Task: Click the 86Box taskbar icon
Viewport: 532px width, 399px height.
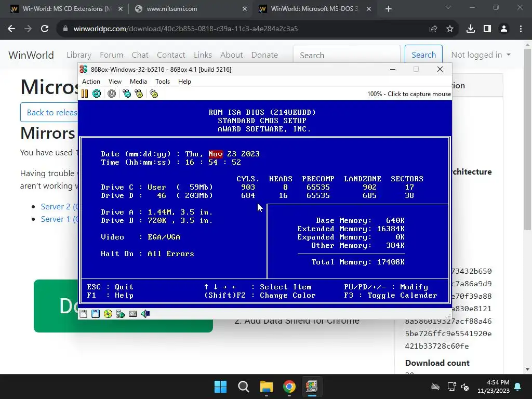Action: click(312, 387)
